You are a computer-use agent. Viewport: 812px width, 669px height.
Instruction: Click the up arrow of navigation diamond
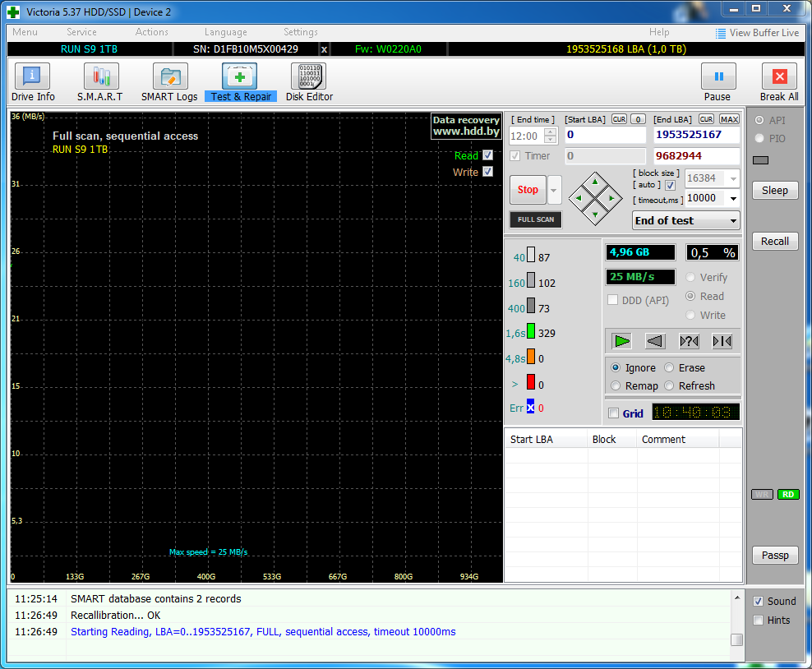coord(595,182)
